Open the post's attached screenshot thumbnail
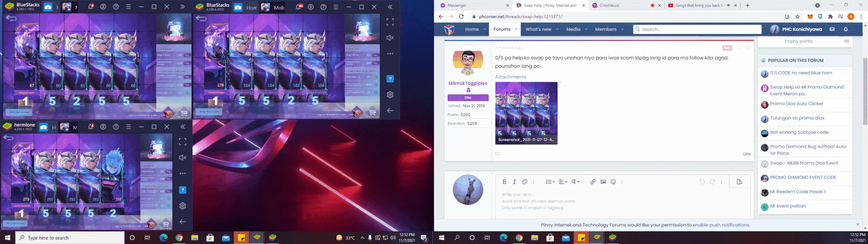The height and width of the screenshot is (244, 868). click(x=526, y=113)
